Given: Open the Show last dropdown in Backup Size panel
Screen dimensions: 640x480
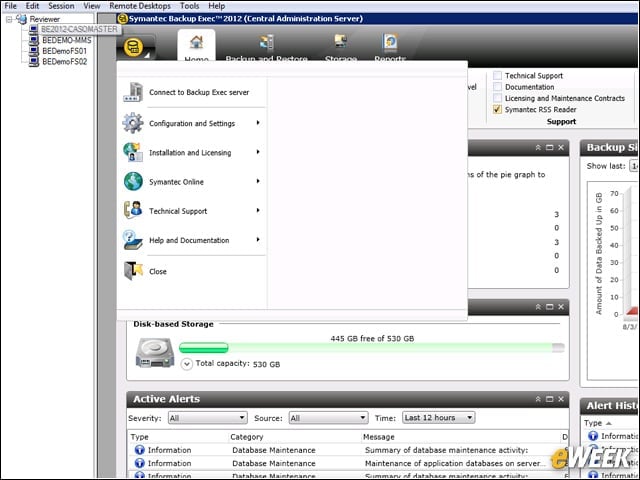Looking at the screenshot, I should (x=634, y=166).
